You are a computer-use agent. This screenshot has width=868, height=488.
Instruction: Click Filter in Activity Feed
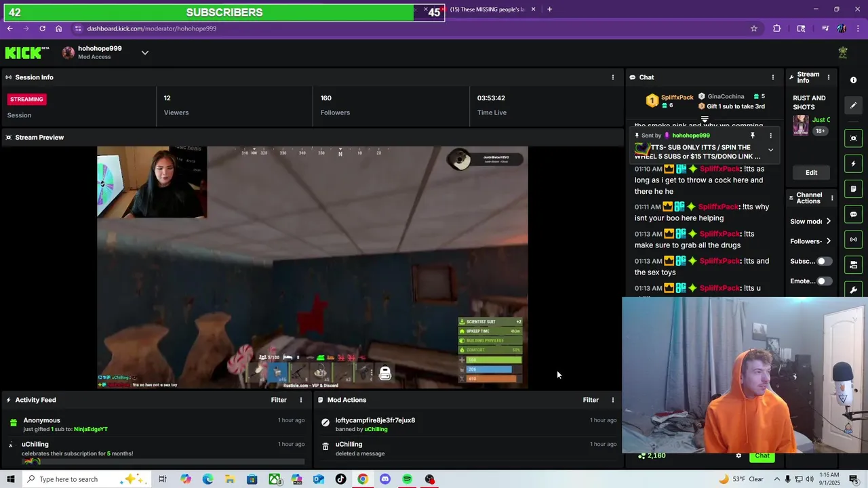click(x=279, y=400)
